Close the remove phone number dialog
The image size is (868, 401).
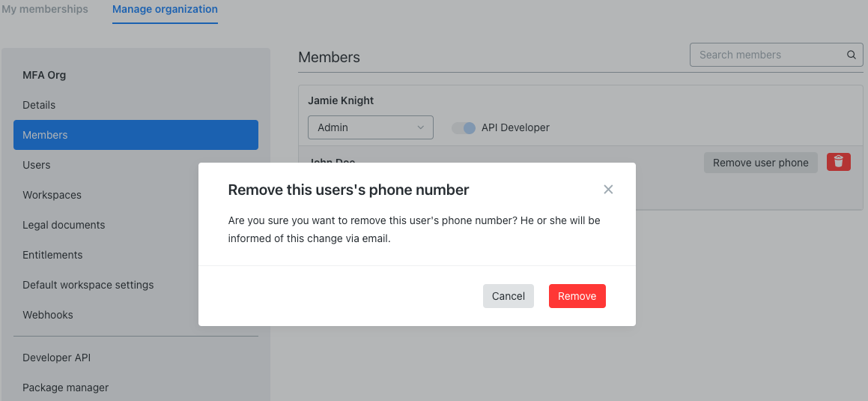click(608, 190)
